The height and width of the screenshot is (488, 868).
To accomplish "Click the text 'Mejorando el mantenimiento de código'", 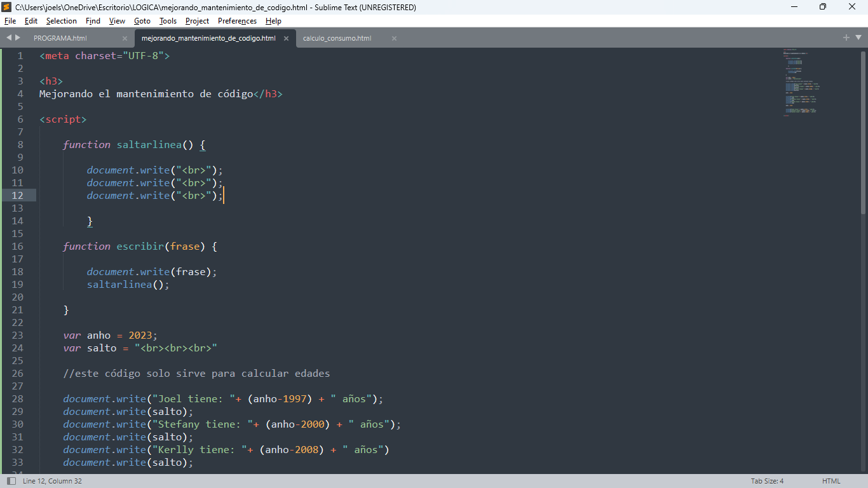I will click(x=146, y=94).
